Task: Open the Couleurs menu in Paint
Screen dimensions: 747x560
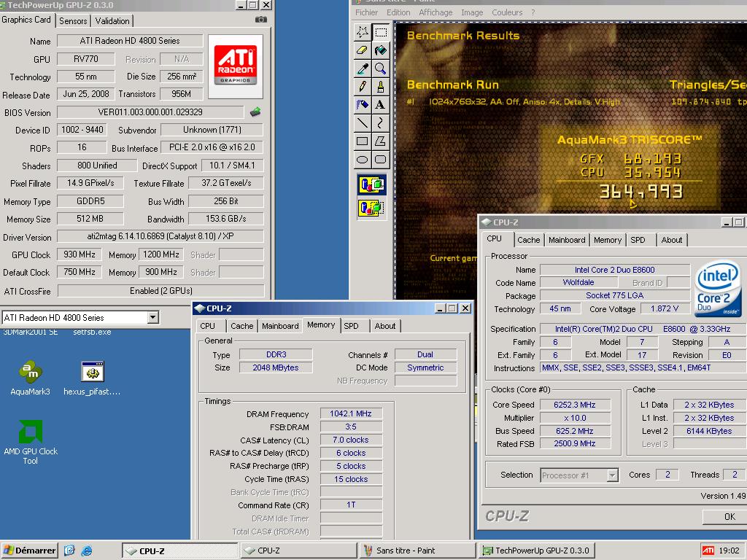Action: point(507,12)
